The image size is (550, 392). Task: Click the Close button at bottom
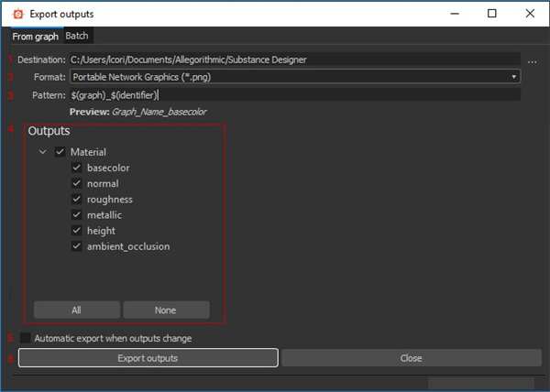(411, 358)
